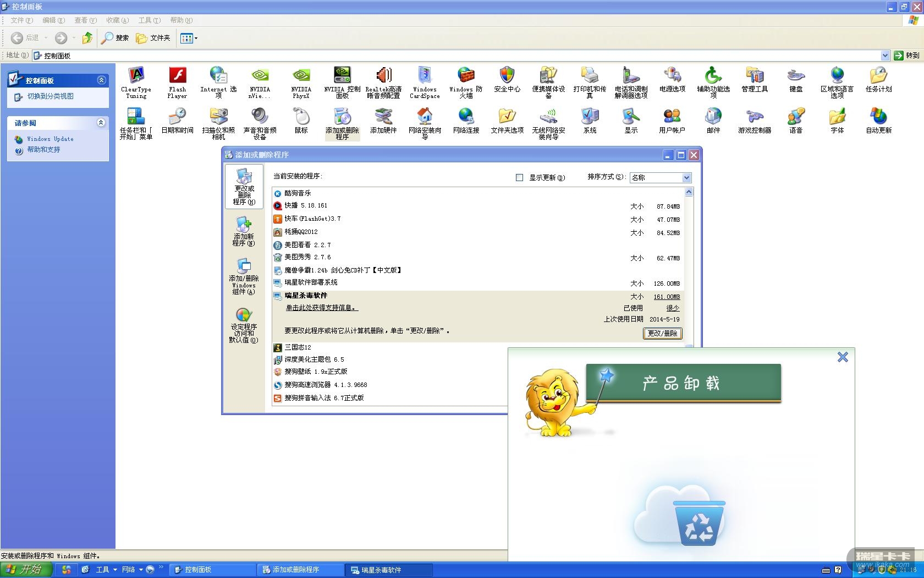Screen dimensions: 924x578
Task: Open 区域和语言选项 icon
Action: pos(837,82)
